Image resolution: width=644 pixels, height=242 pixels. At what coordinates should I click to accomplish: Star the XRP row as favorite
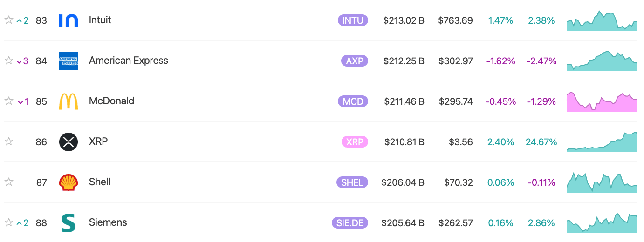click(8, 141)
